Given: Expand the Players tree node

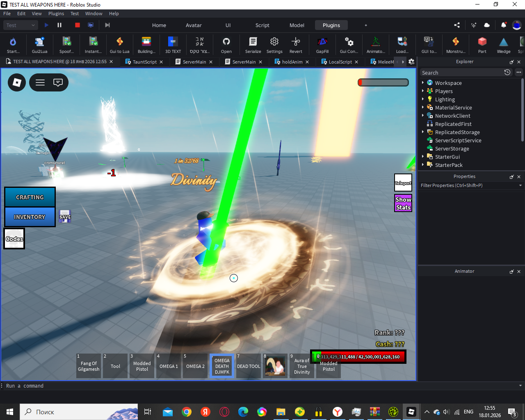Looking at the screenshot, I should click(423, 91).
